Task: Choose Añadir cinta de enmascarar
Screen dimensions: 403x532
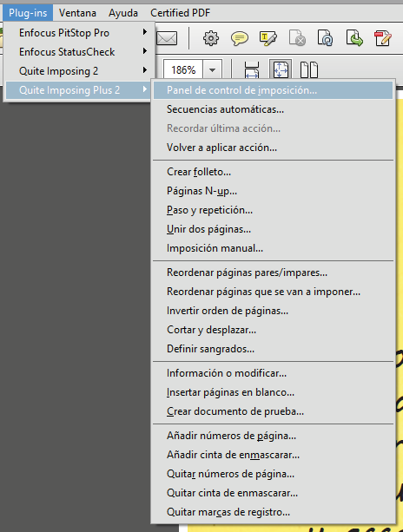Action: (273, 454)
